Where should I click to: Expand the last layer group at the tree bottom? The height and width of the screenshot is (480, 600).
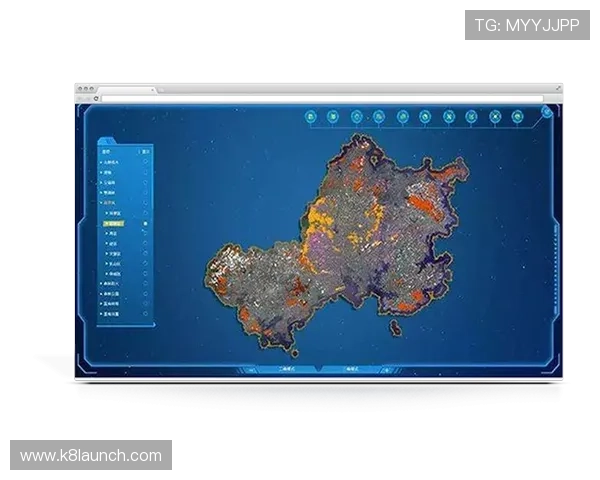[x=100, y=314]
